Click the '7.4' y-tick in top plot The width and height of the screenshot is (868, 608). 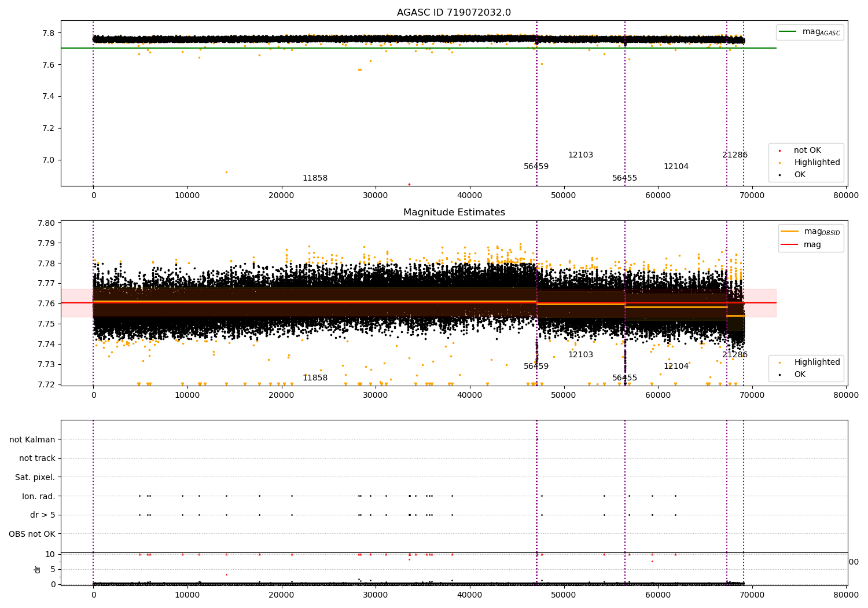(x=50, y=97)
